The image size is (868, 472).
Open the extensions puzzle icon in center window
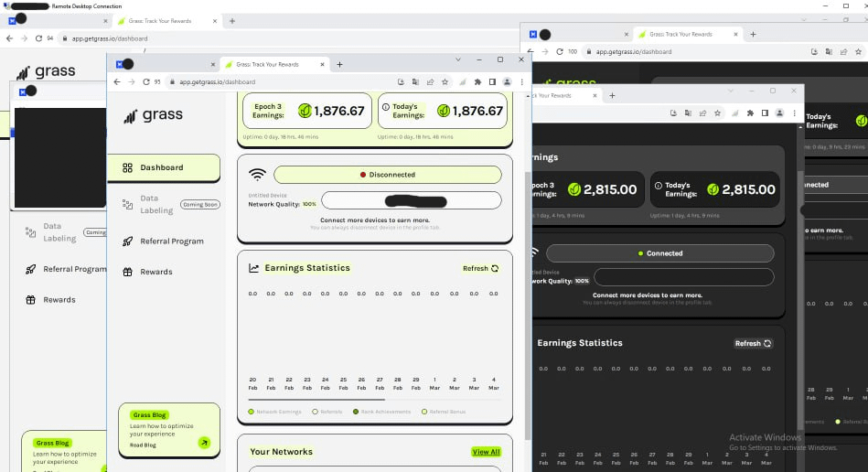477,82
